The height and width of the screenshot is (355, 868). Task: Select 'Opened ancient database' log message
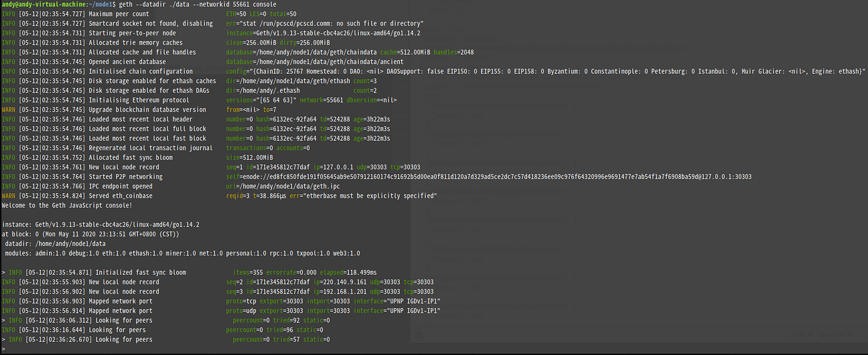(127, 62)
